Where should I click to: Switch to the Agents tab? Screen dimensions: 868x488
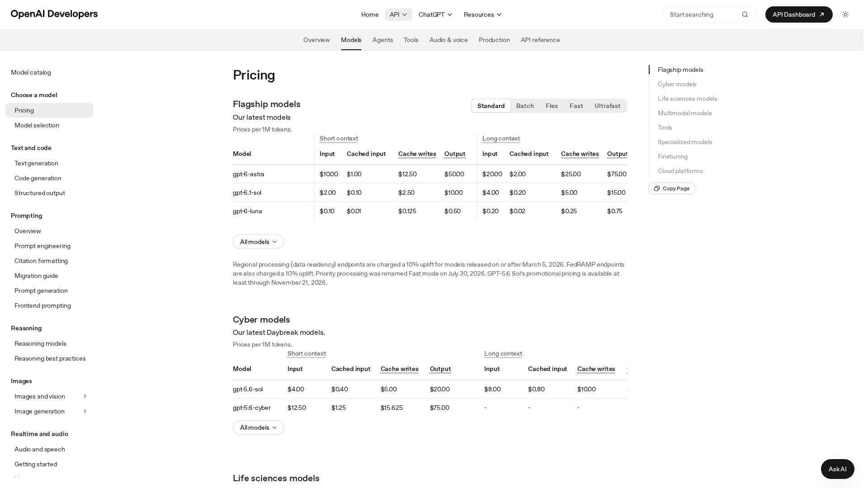point(382,40)
